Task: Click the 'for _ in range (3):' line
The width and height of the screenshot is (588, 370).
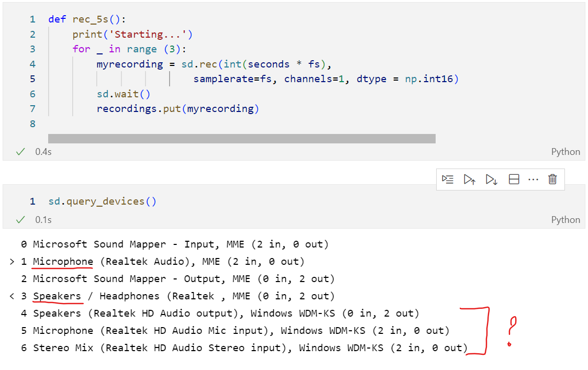Action: [129, 49]
